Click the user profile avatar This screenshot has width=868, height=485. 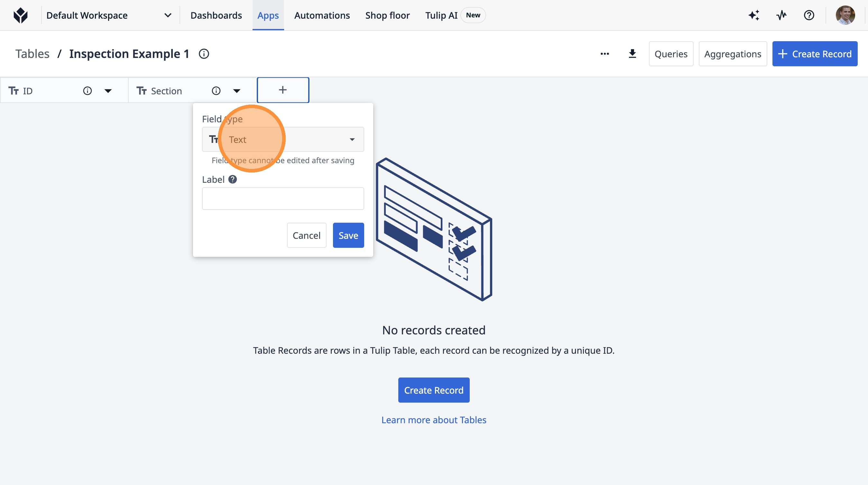845,15
